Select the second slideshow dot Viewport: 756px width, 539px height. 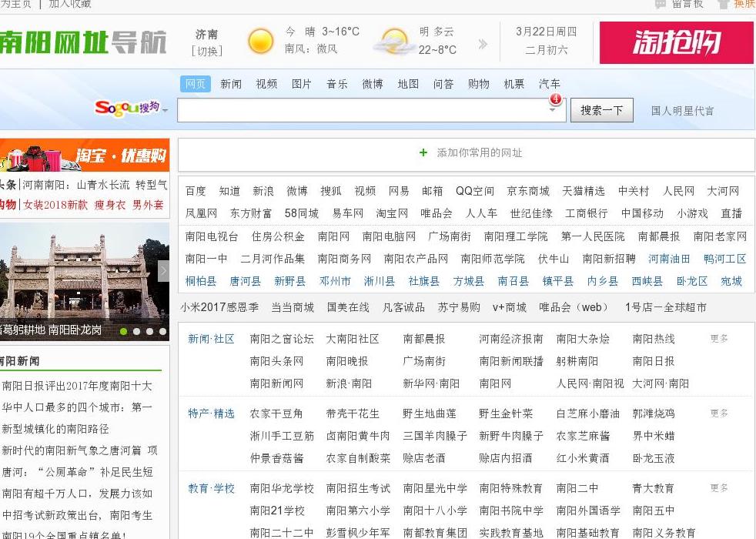point(136,331)
